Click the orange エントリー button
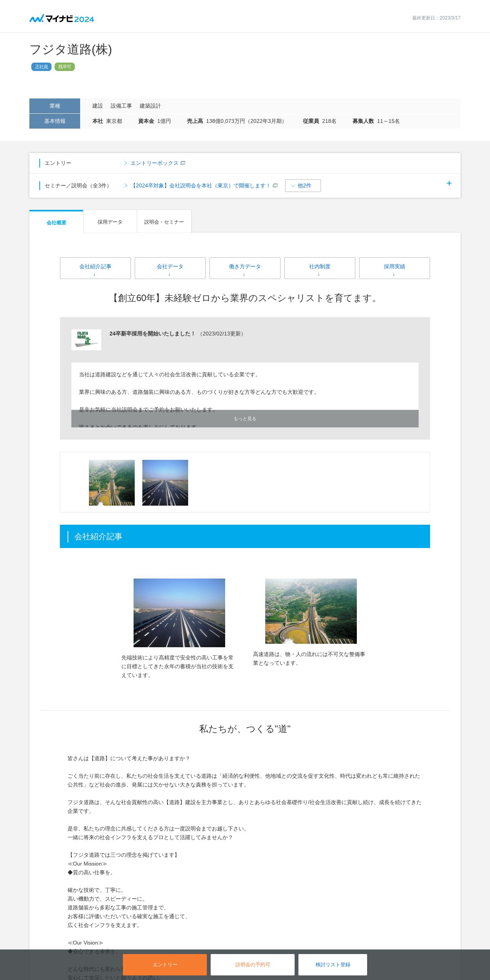The image size is (490, 980). coord(165,964)
